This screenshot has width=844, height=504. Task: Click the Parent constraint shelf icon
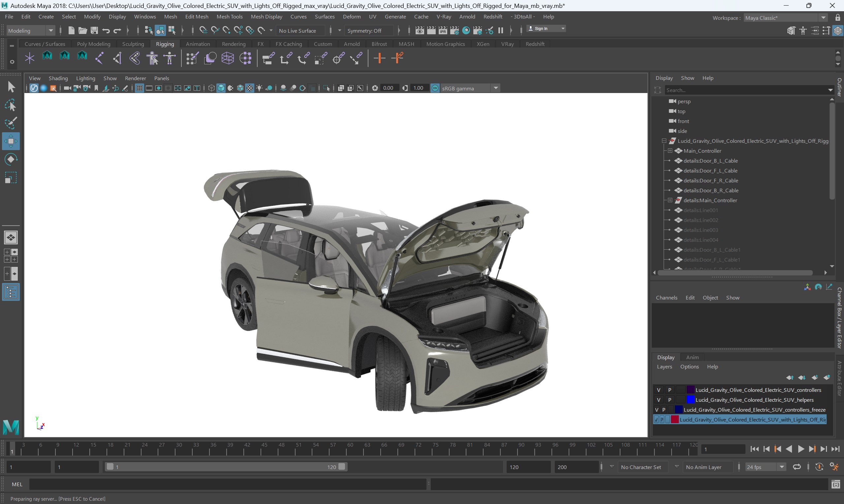point(268,58)
